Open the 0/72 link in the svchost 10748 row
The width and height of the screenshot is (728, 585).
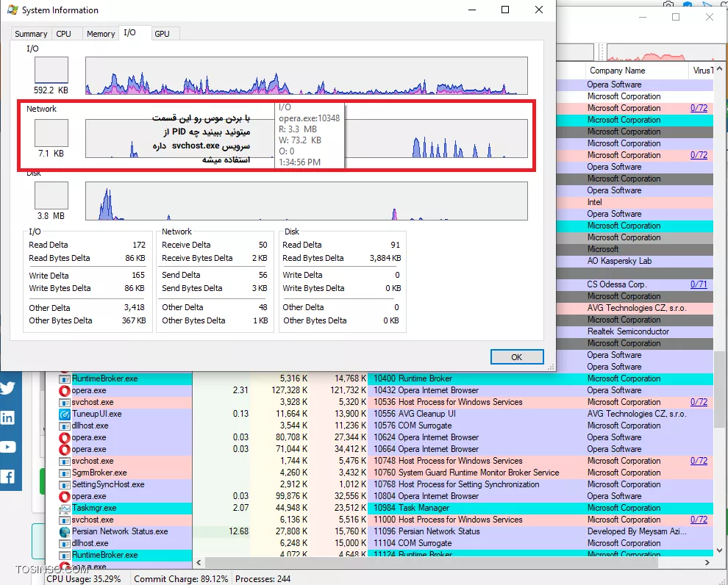[699, 461]
